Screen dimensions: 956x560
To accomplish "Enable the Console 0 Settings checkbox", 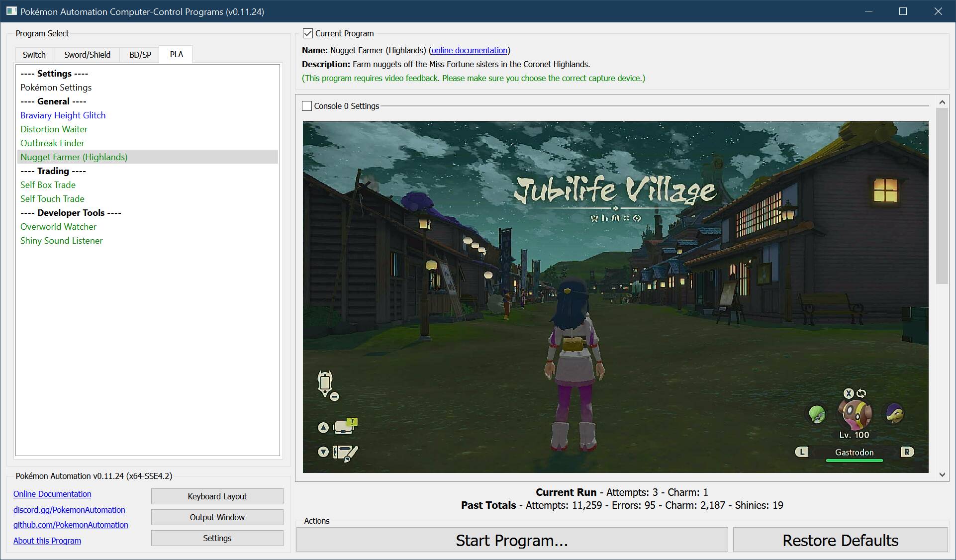I will (307, 106).
